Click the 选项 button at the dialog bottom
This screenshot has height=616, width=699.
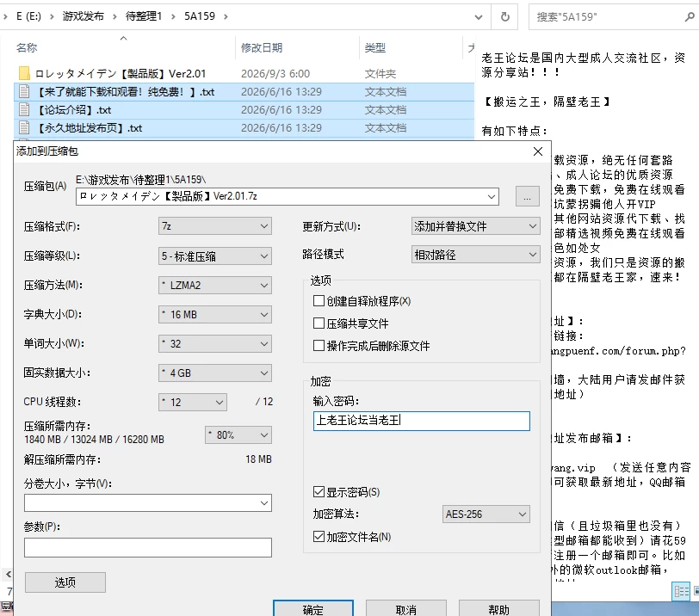(x=65, y=582)
